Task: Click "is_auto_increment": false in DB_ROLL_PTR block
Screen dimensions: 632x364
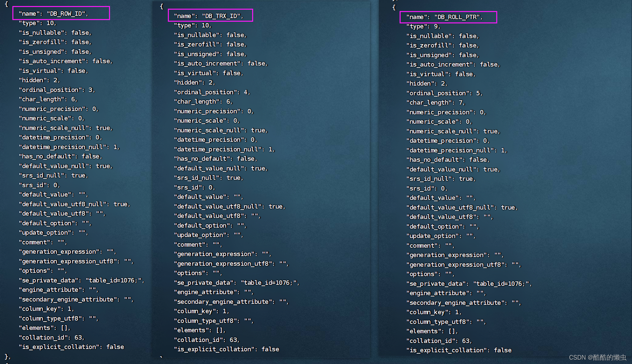Action: [x=453, y=65]
